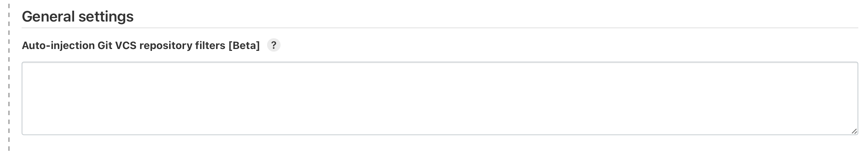Click the question mark help icon
Image resolution: width=868 pixels, height=153 pixels.
273,45
